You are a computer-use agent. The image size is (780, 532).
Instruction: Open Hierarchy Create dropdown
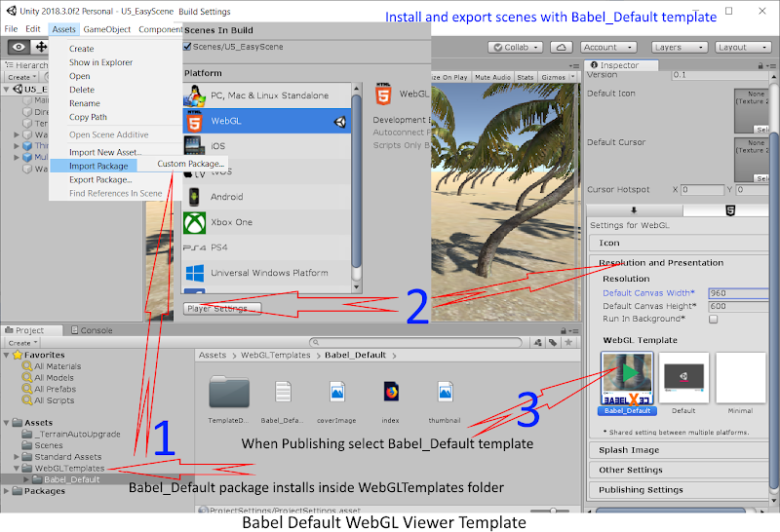click(21, 77)
